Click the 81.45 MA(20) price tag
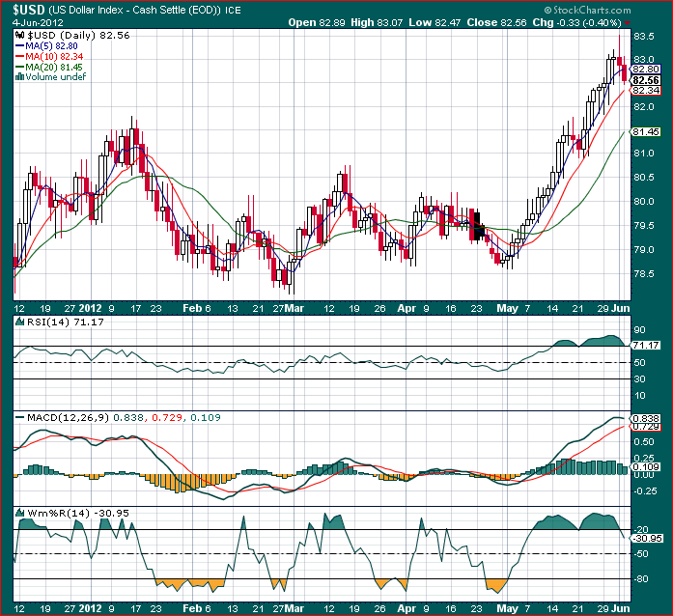This screenshot has width=673, height=616. [x=645, y=131]
